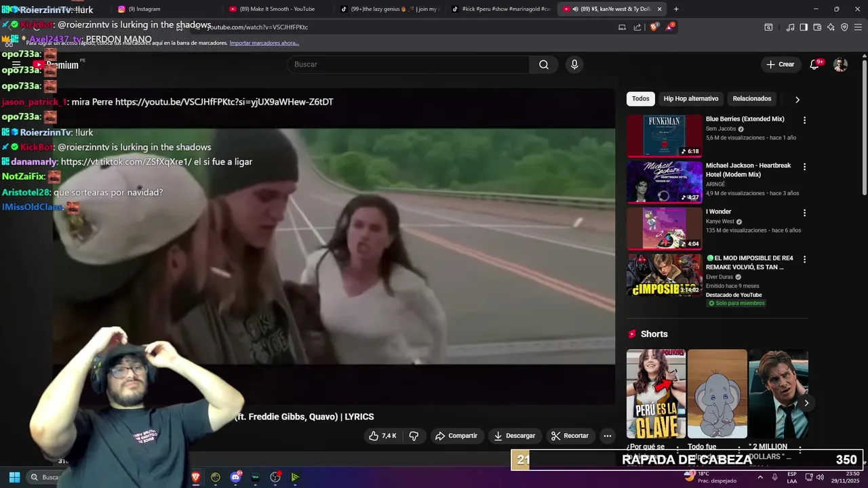Open Blue Berries (Extended Mix) thumbnail
This screenshot has width=868, height=488.
pos(665,136)
